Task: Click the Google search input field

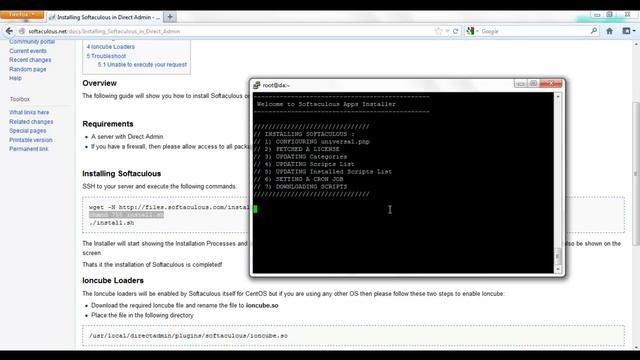Action: pos(534,31)
